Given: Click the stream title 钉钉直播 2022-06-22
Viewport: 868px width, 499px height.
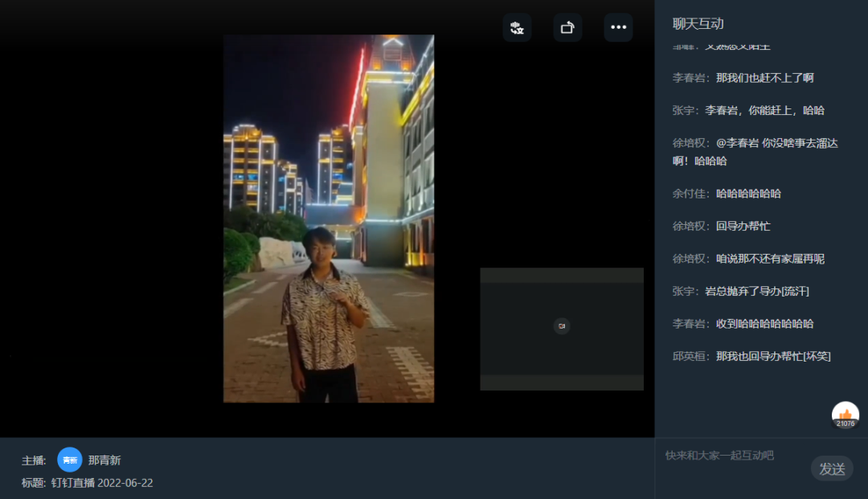Looking at the screenshot, I should (102, 483).
